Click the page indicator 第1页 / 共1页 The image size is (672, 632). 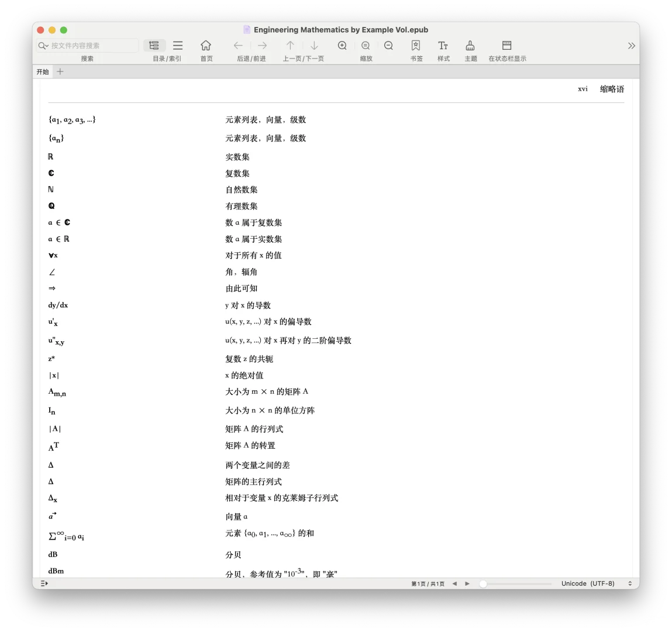[x=428, y=584]
